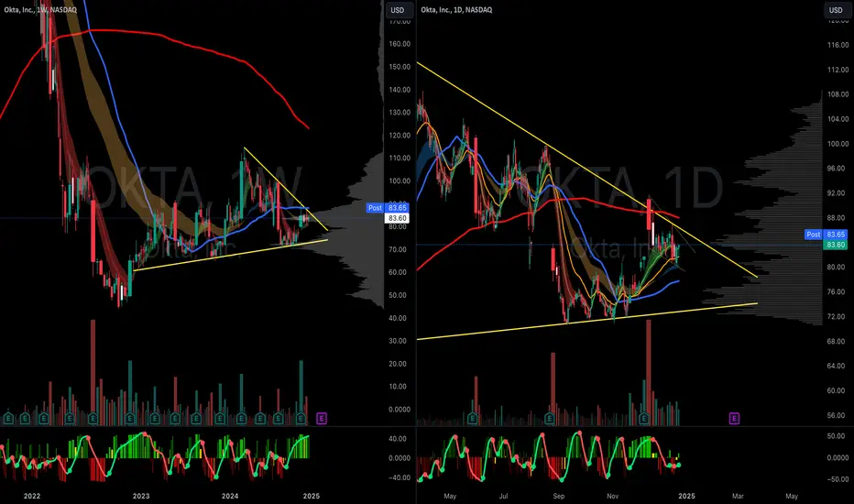Viewport: 854px width, 504px height.
Task: Click the 20.00 level on the weekly price scale
Action: (x=400, y=364)
